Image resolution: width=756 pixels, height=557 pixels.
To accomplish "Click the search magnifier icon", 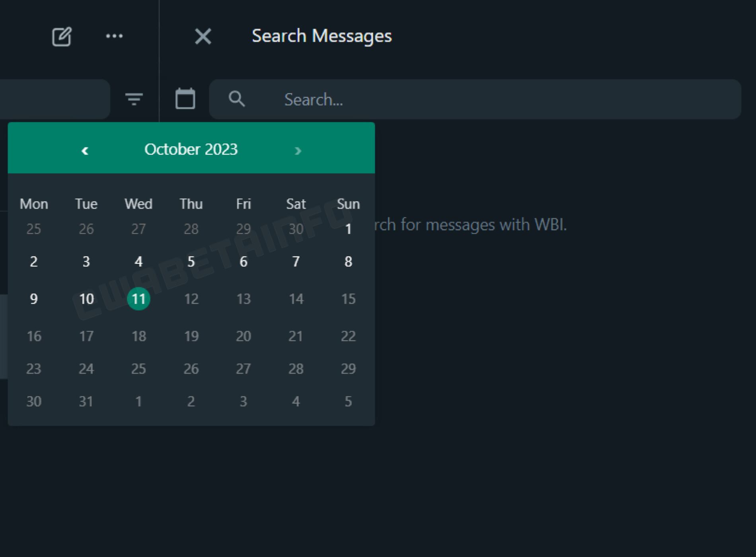I will (236, 99).
